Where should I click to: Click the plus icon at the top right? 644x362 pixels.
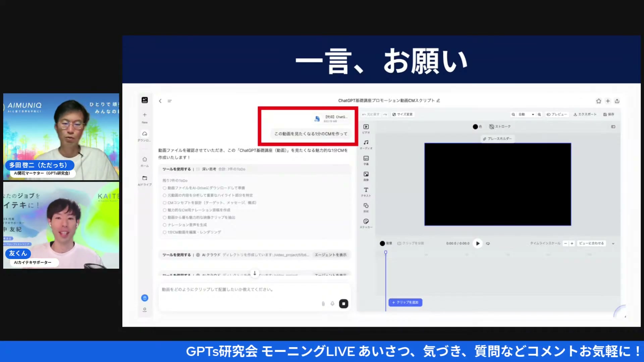(608, 101)
